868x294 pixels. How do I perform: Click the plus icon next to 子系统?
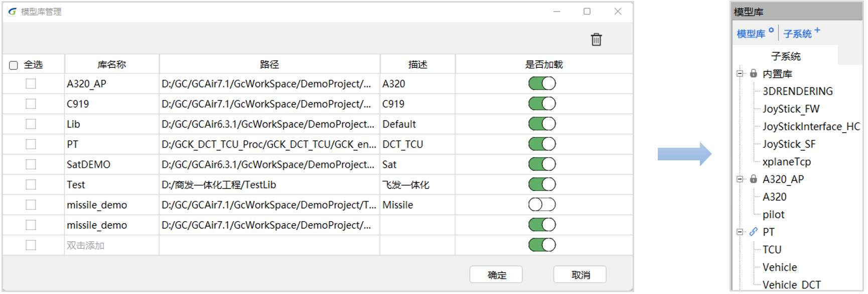click(x=817, y=31)
